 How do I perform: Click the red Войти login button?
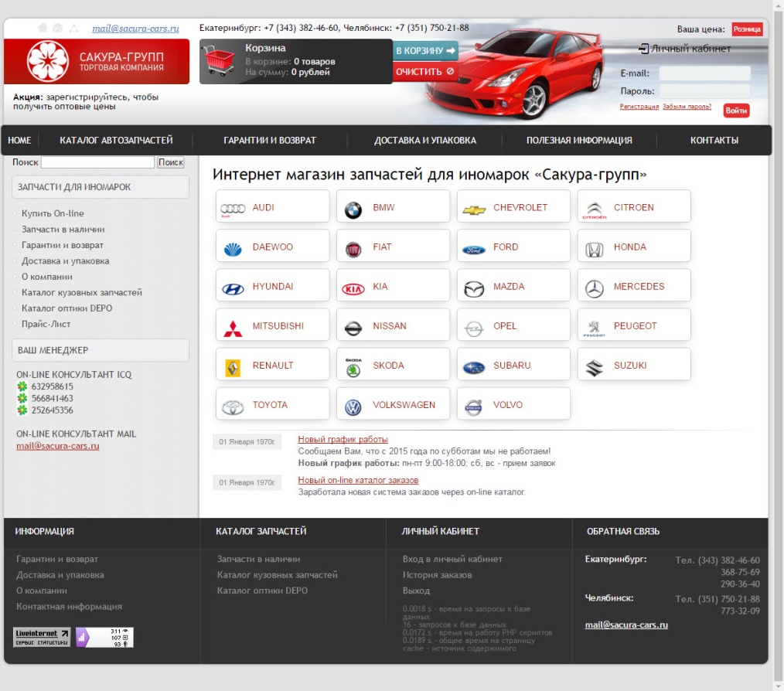coord(737,111)
